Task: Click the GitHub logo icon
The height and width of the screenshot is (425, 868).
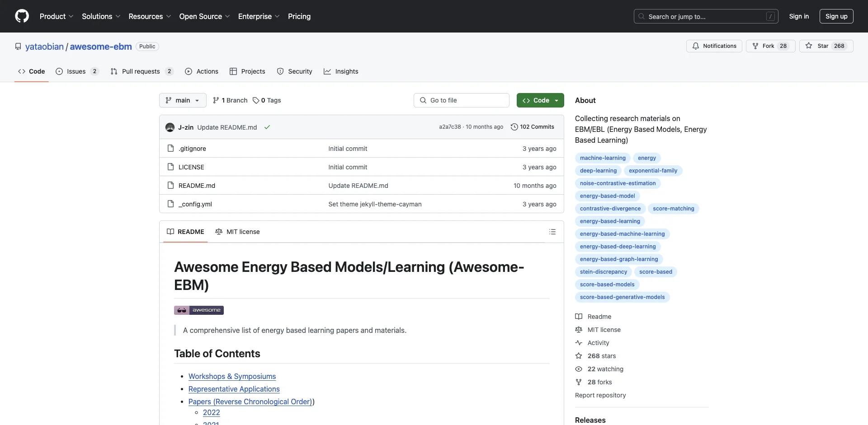Action: 22,16
